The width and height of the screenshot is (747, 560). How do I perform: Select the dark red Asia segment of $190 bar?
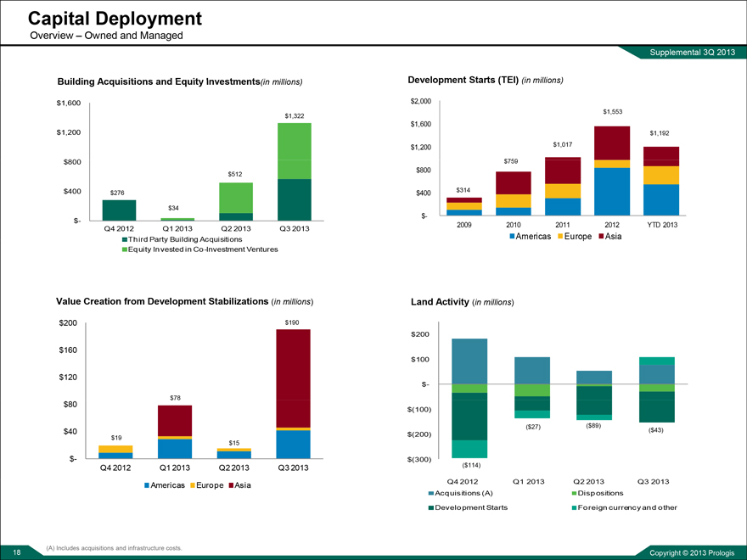click(x=293, y=378)
